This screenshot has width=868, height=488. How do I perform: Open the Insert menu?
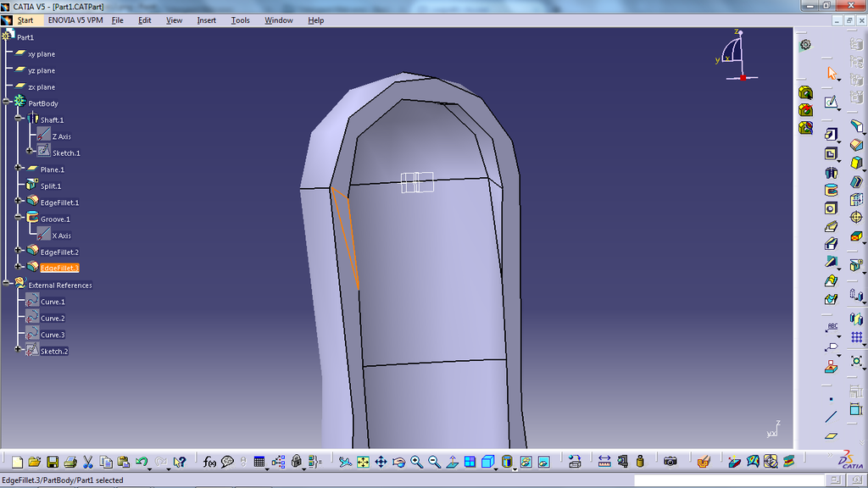click(x=207, y=20)
